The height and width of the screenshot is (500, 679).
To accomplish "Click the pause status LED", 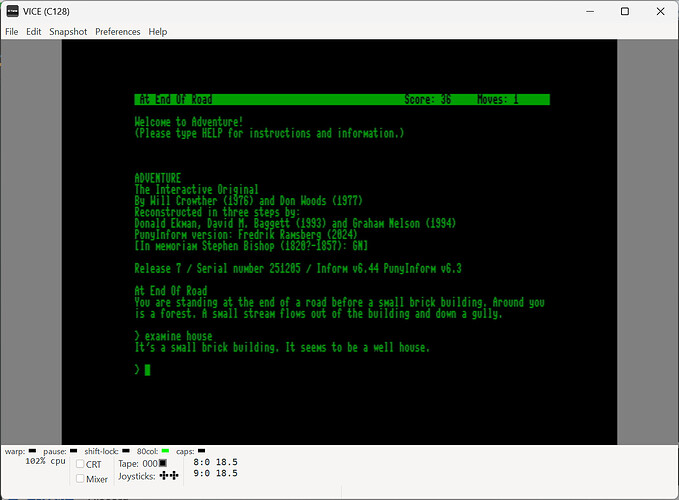I will click(x=73, y=451).
